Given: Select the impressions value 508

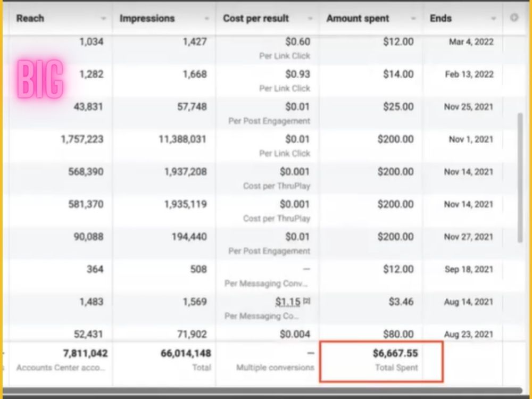Looking at the screenshot, I should 198,269.
